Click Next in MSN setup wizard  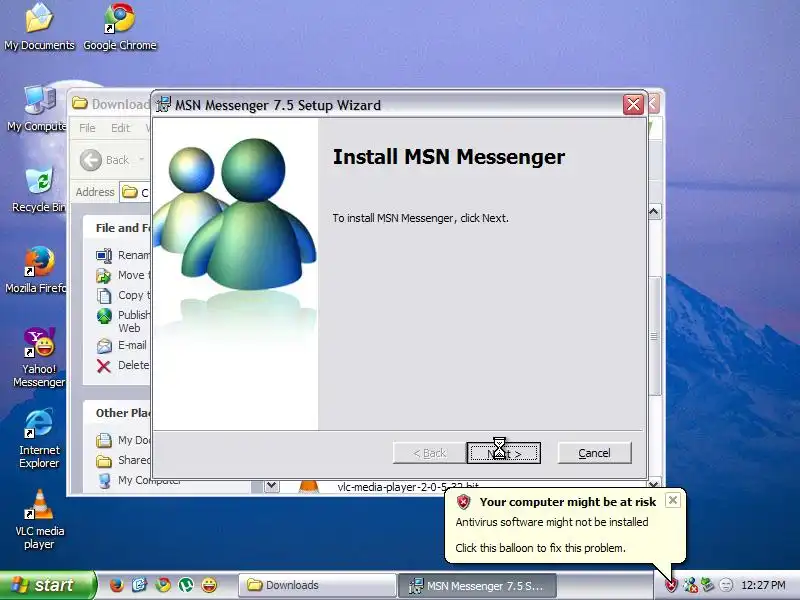point(504,453)
